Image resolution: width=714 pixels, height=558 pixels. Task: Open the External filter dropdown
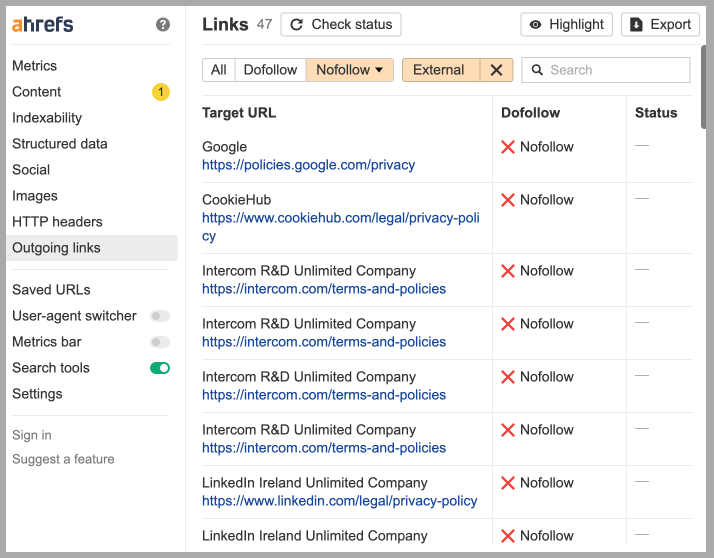point(441,70)
